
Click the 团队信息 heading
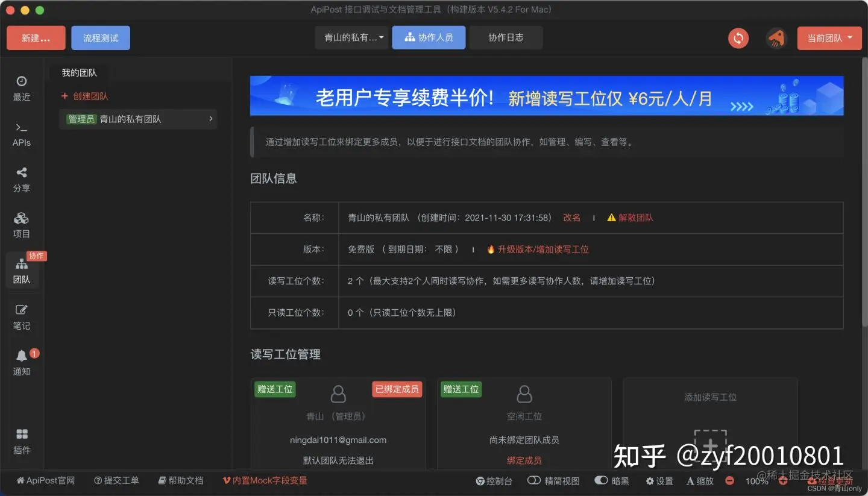click(274, 178)
